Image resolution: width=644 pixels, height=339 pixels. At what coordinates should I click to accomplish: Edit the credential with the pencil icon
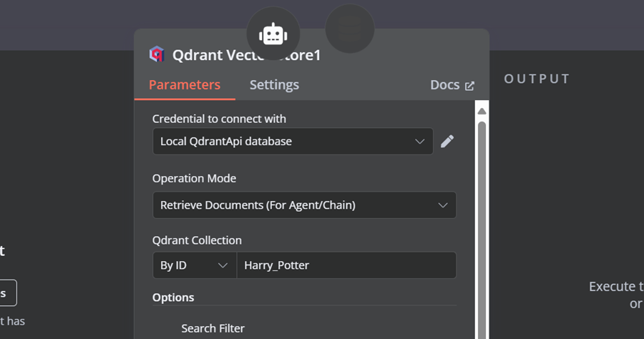click(447, 141)
